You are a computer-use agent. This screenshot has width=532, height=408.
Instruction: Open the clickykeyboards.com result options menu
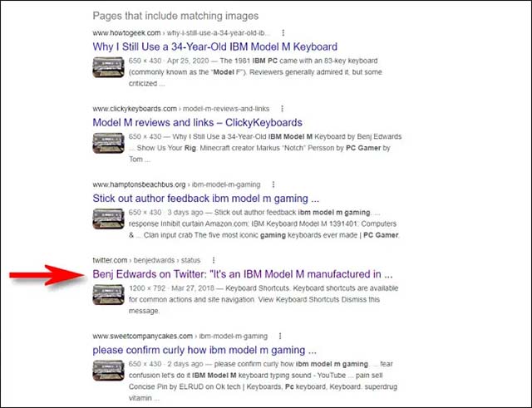[283, 109]
